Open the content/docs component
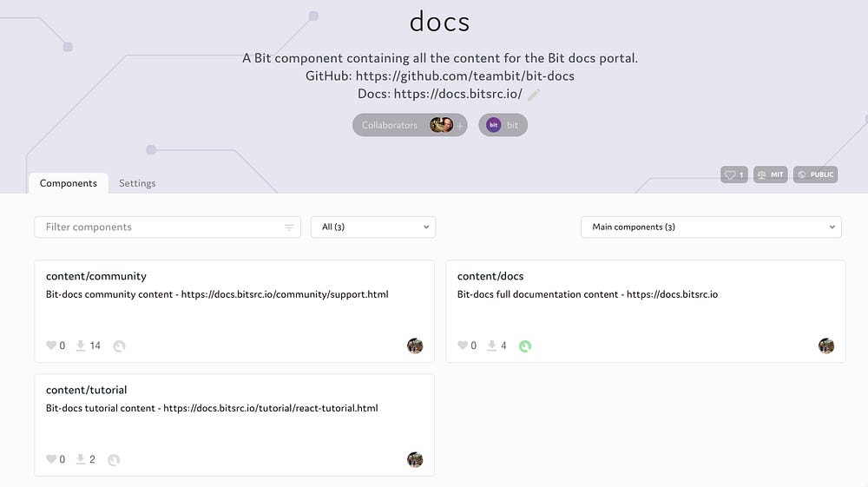The image size is (868, 487). pos(490,276)
